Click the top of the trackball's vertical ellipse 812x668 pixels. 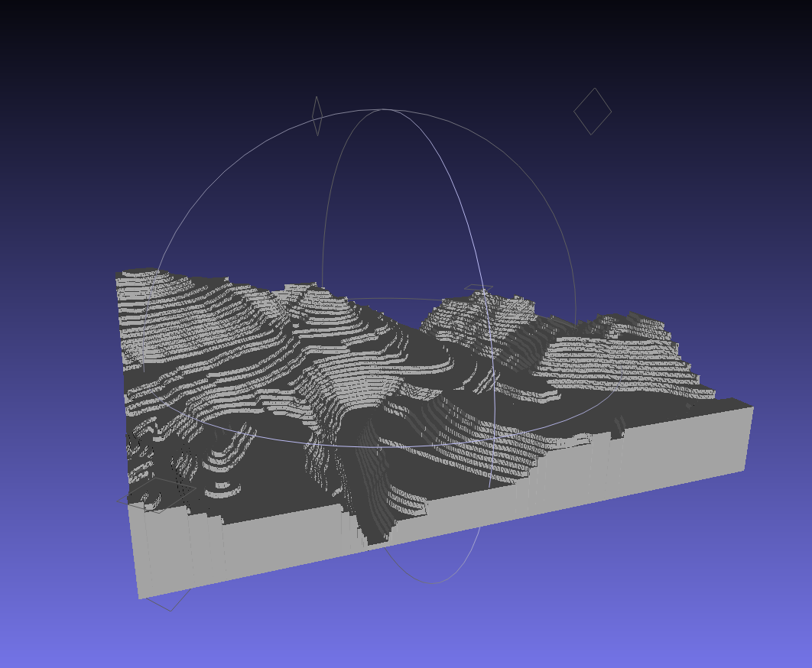click(x=385, y=110)
